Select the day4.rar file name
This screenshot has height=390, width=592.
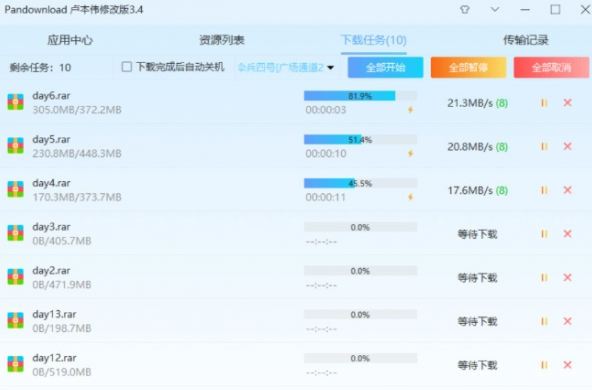tap(51, 183)
